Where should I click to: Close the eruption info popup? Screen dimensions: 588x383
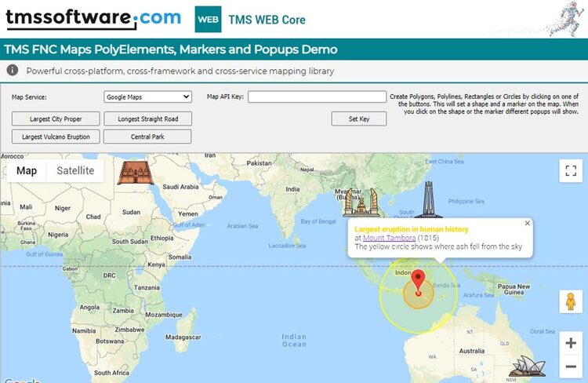click(527, 224)
